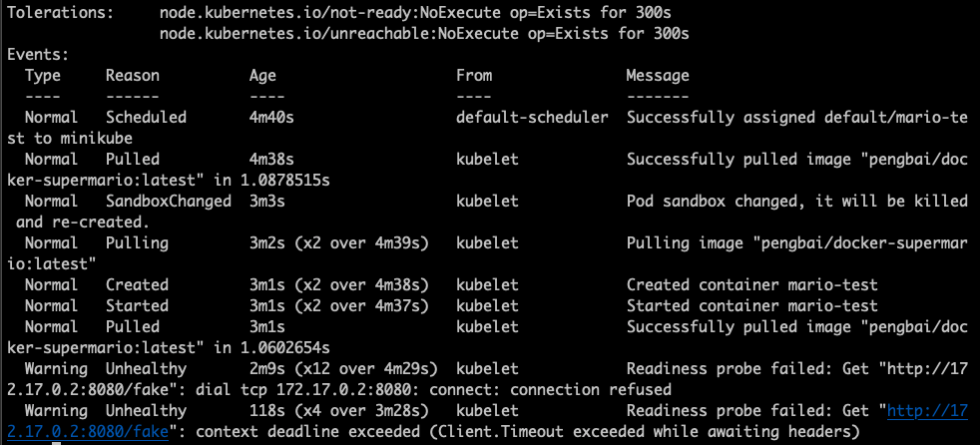Click the Type column header
Image resolution: width=980 pixels, height=445 pixels.
coord(43,76)
